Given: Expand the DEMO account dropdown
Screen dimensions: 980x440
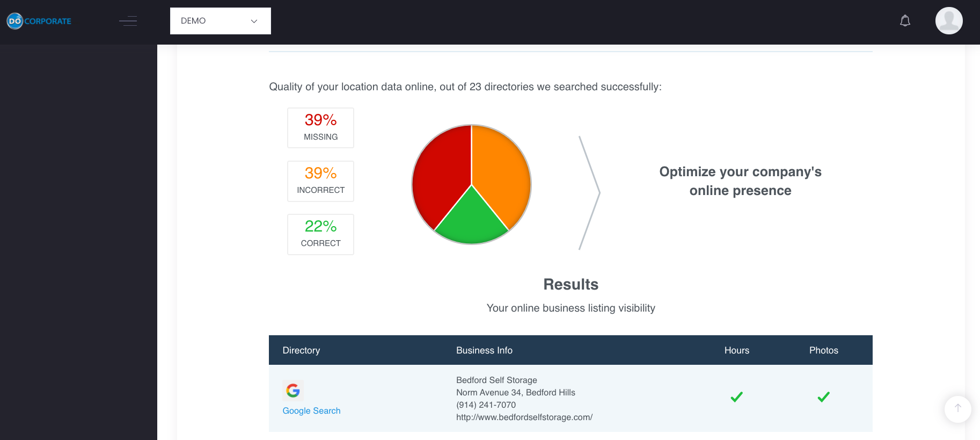Looking at the screenshot, I should pyautogui.click(x=220, y=21).
